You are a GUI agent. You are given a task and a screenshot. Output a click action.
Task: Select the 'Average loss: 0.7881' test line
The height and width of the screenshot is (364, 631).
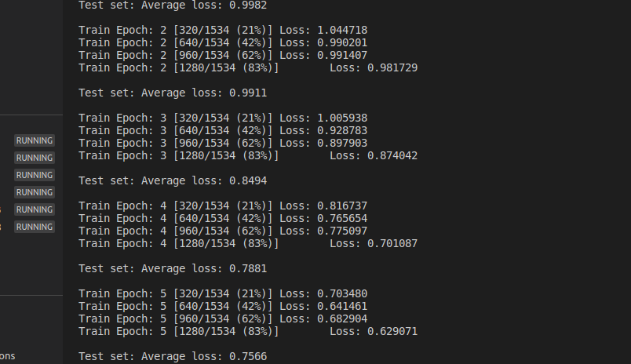(x=173, y=268)
